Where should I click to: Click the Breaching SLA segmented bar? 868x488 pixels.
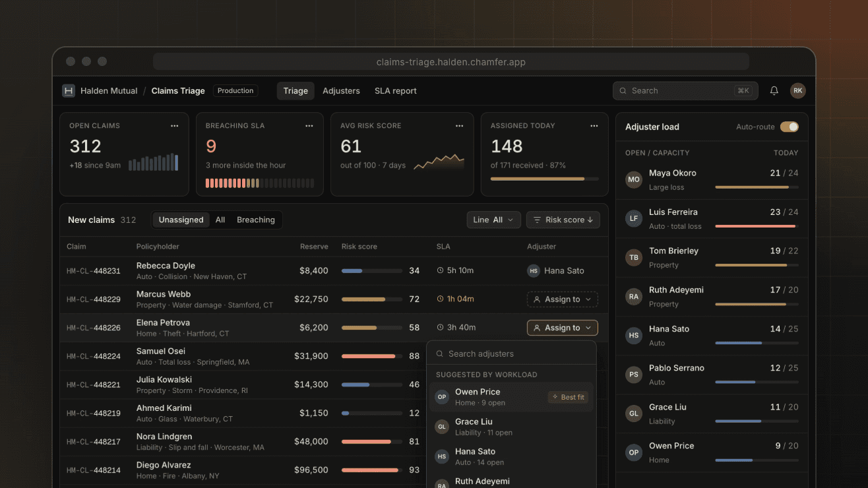pos(260,183)
